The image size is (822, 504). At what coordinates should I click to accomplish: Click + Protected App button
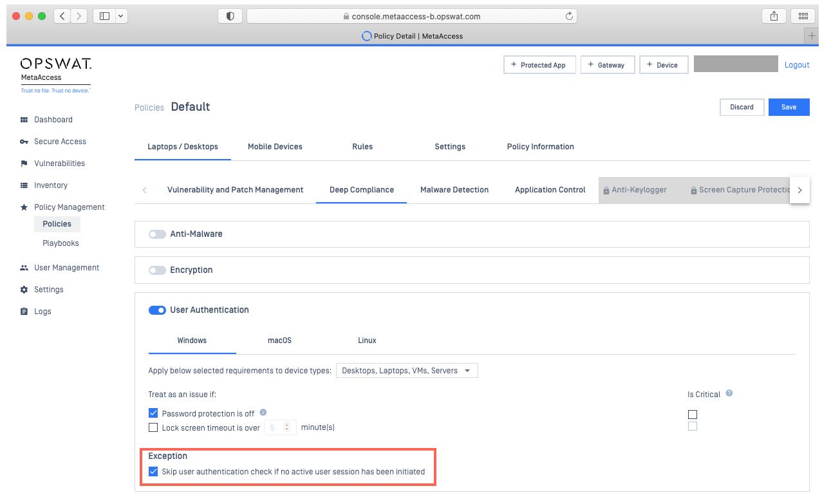538,65
